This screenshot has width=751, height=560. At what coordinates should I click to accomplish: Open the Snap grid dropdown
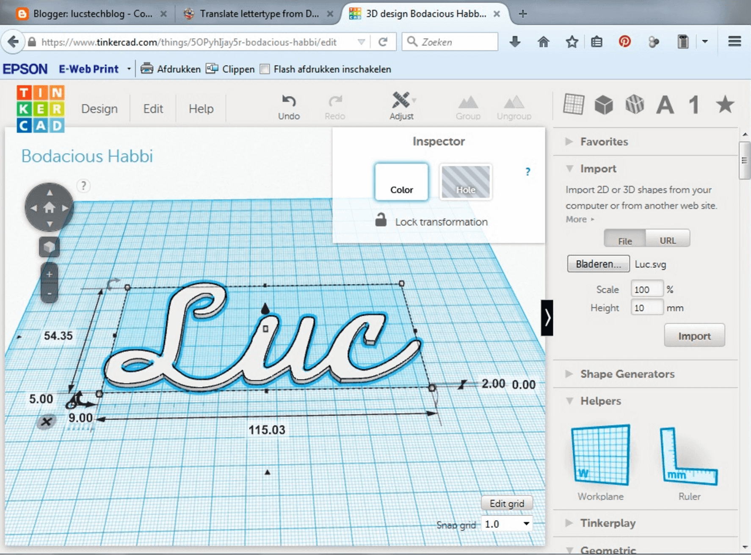[x=507, y=524]
